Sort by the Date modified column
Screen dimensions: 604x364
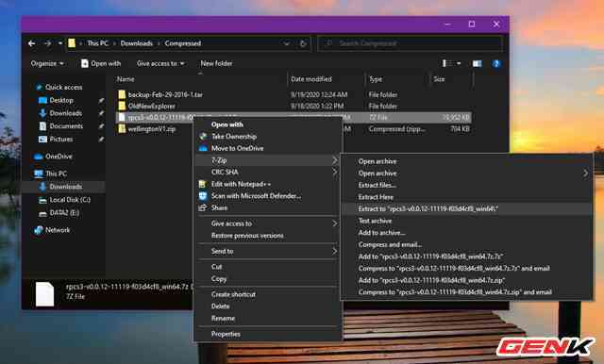[x=311, y=79]
